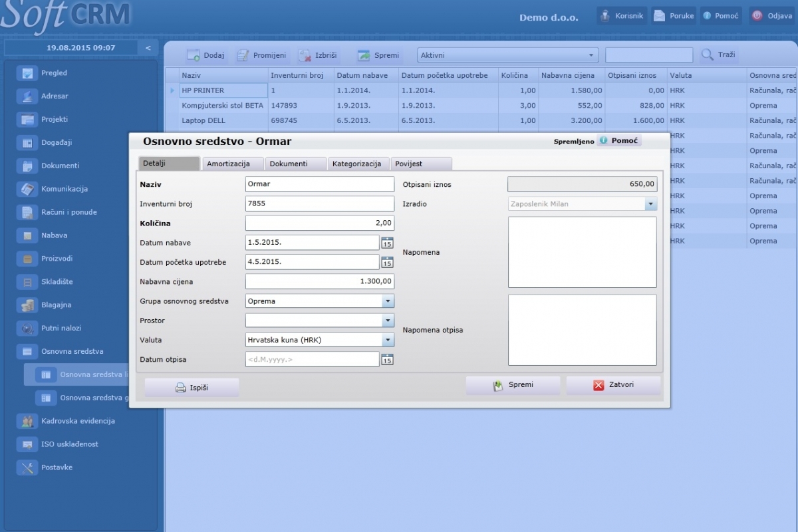Open the Projekti sidebar icon

point(27,120)
